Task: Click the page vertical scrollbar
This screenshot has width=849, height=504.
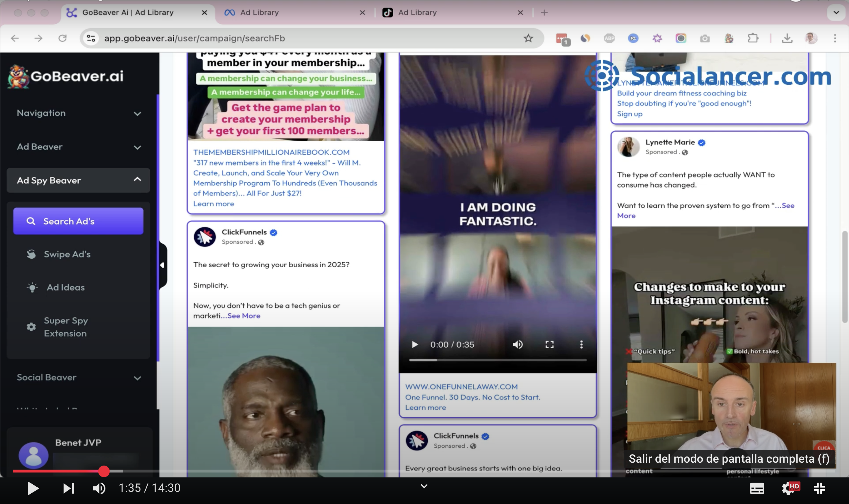Action: pos(845,277)
